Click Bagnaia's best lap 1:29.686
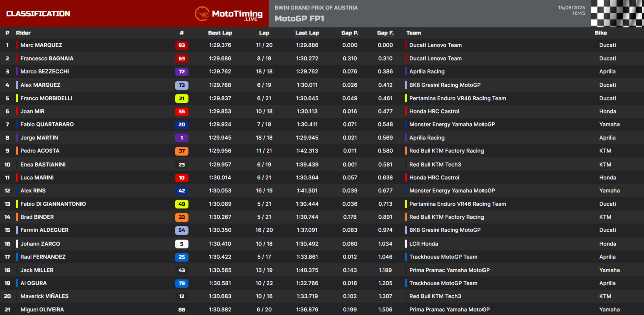The image size is (644, 315). pyautogui.click(x=220, y=58)
